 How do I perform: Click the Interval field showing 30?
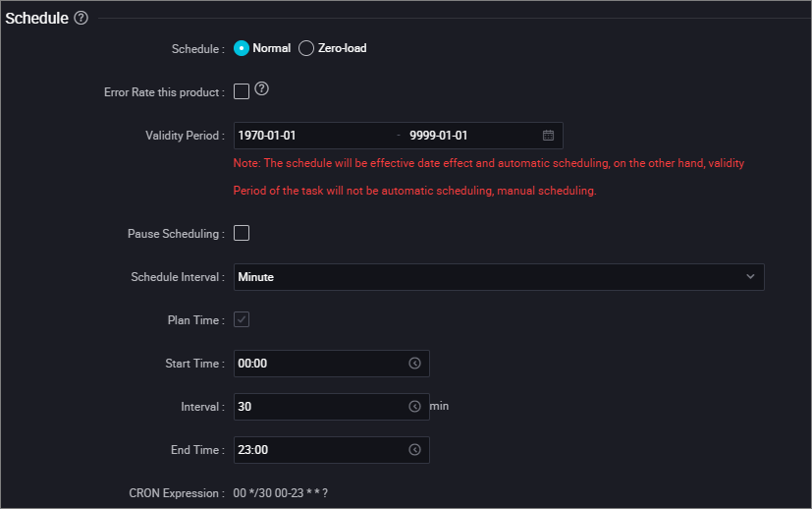(x=332, y=407)
